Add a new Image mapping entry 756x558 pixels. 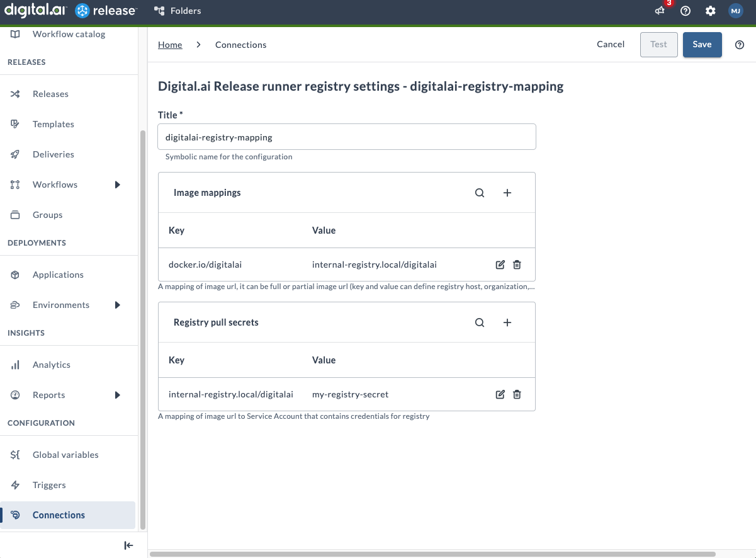pos(507,193)
